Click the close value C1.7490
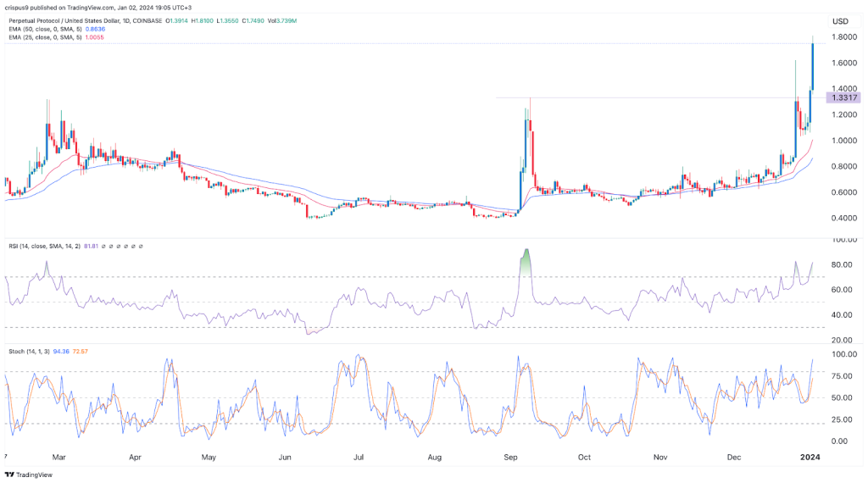The width and height of the screenshot is (868, 483). tap(253, 21)
